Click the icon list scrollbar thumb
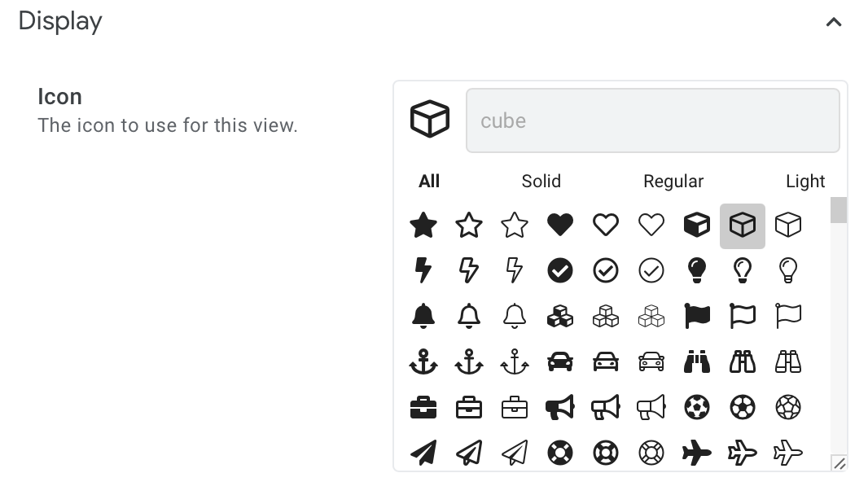 839,210
